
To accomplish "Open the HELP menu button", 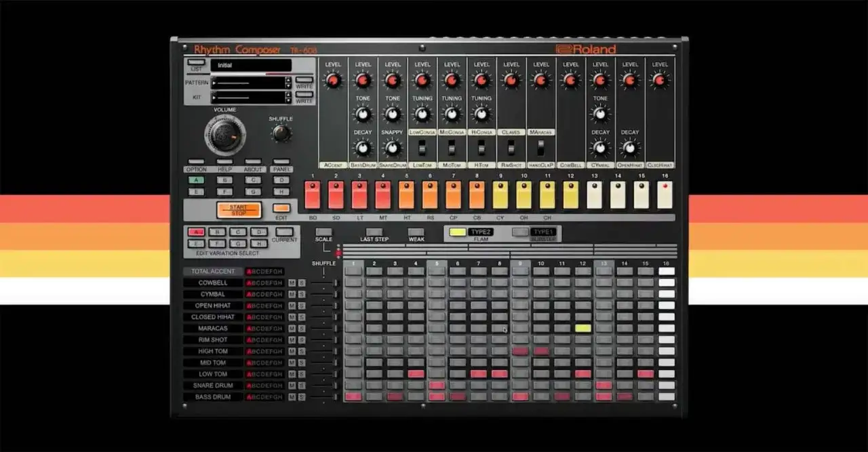I will (224, 162).
